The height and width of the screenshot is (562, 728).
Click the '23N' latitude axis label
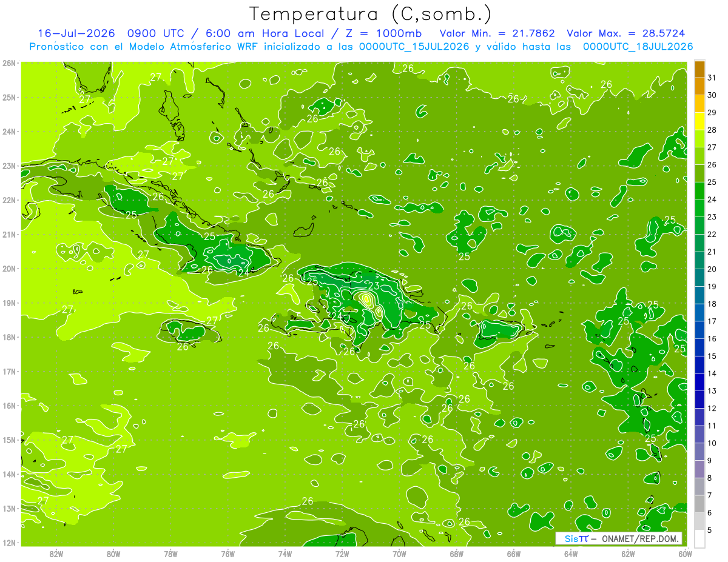[x=8, y=166]
